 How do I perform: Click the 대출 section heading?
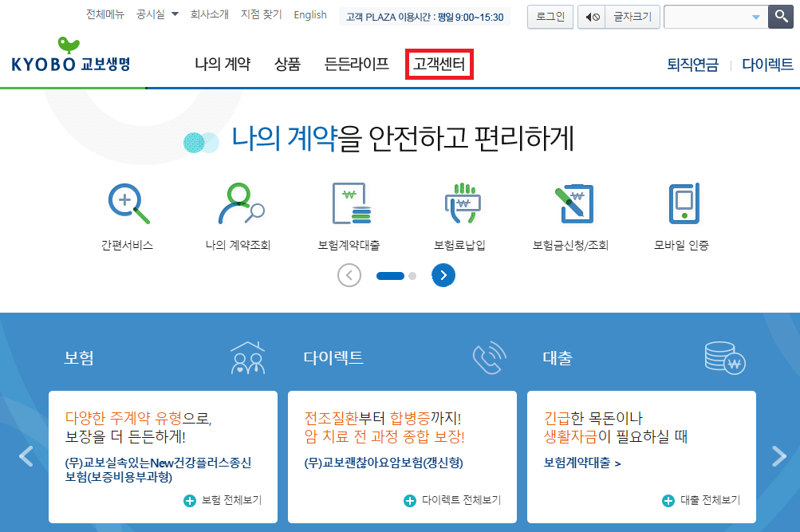558,357
